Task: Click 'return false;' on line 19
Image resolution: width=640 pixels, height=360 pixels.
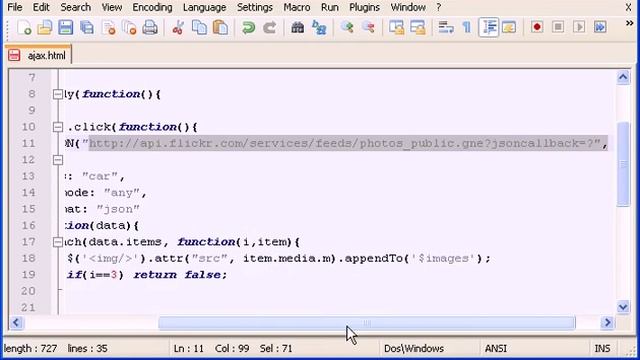Action: (x=180, y=275)
